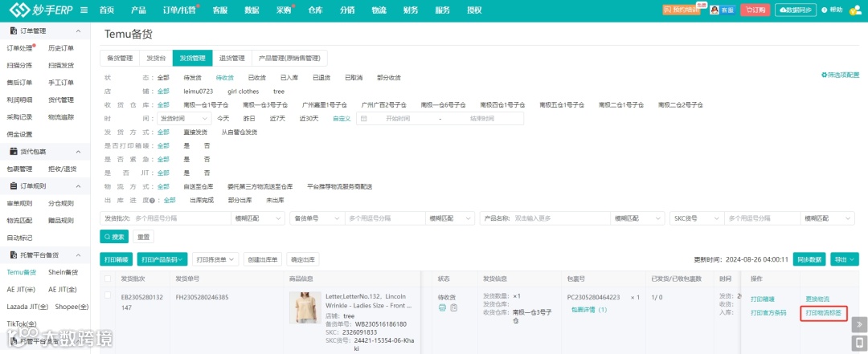Click the mobile phone floating icon
The image size is (868, 354).
click(859, 343)
